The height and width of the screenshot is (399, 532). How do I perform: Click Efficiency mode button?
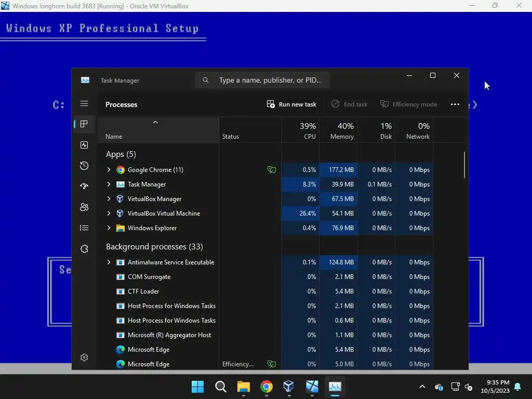point(408,104)
